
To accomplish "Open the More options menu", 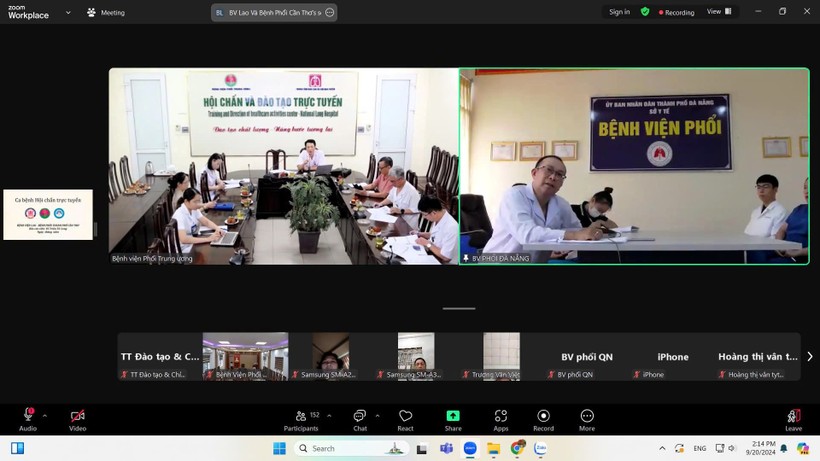I will 587,419.
